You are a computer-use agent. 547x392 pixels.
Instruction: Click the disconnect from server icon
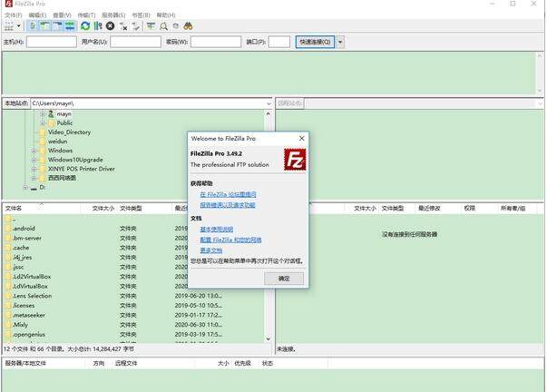tap(123, 26)
